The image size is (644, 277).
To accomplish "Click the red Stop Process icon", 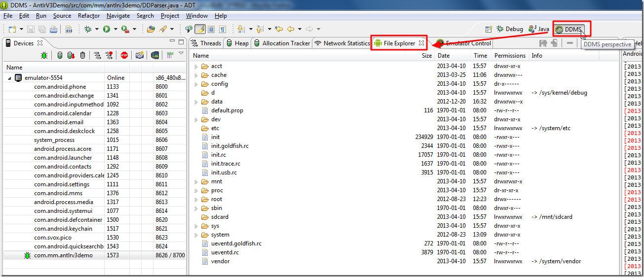I will tap(124, 55).
